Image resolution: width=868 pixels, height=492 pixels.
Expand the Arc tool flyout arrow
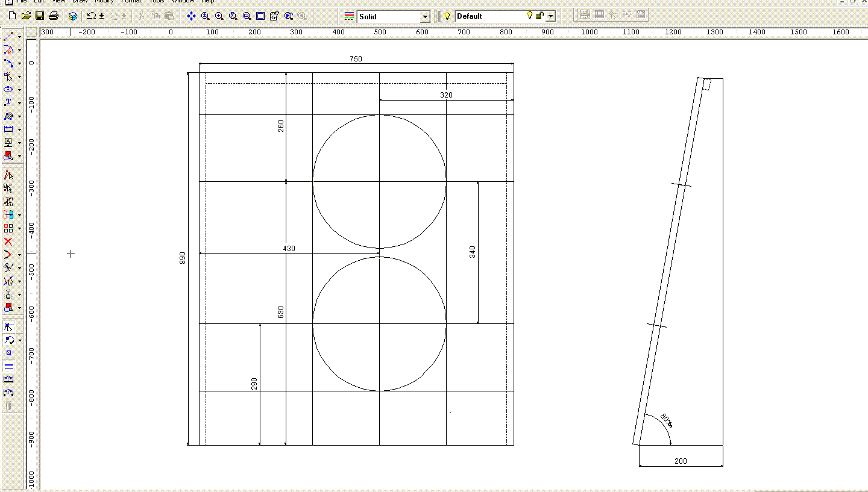pyautogui.click(x=19, y=51)
